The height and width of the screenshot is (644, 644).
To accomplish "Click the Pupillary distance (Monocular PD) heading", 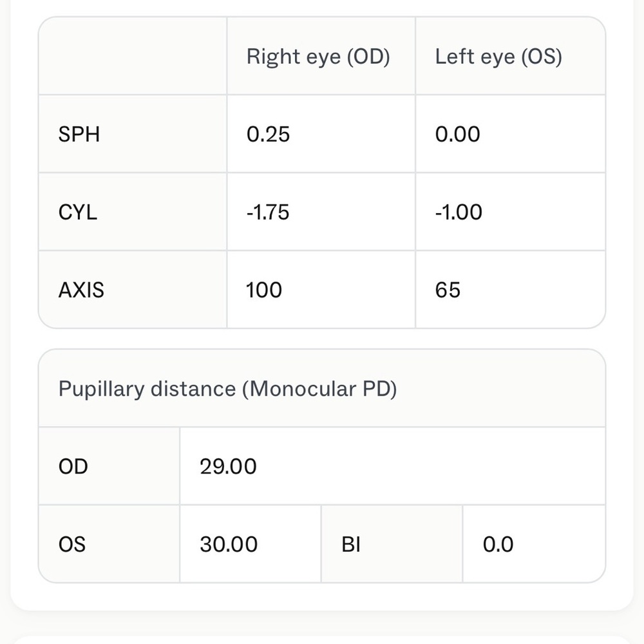I will pyautogui.click(x=227, y=388).
